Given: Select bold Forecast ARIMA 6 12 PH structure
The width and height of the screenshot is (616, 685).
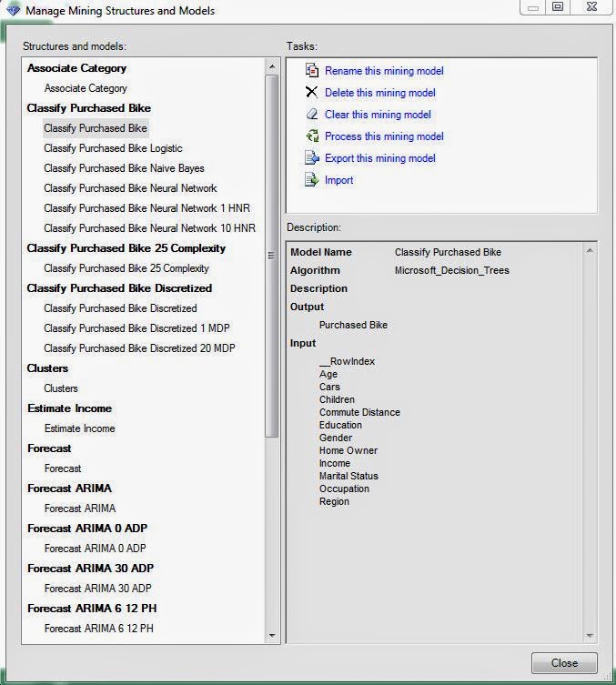Looking at the screenshot, I should point(92,609).
